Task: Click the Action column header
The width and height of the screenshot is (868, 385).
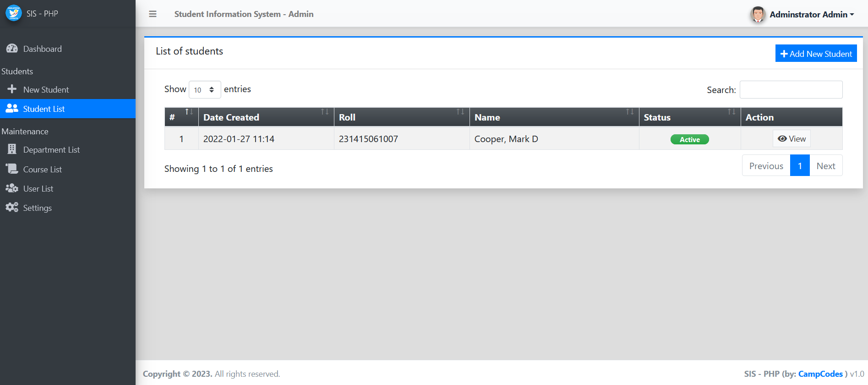Action: (x=792, y=117)
